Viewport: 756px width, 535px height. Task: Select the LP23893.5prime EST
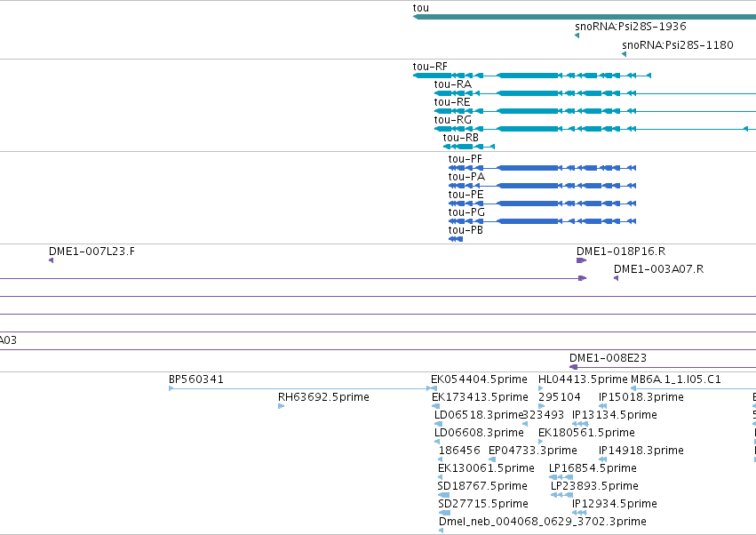coord(562,495)
